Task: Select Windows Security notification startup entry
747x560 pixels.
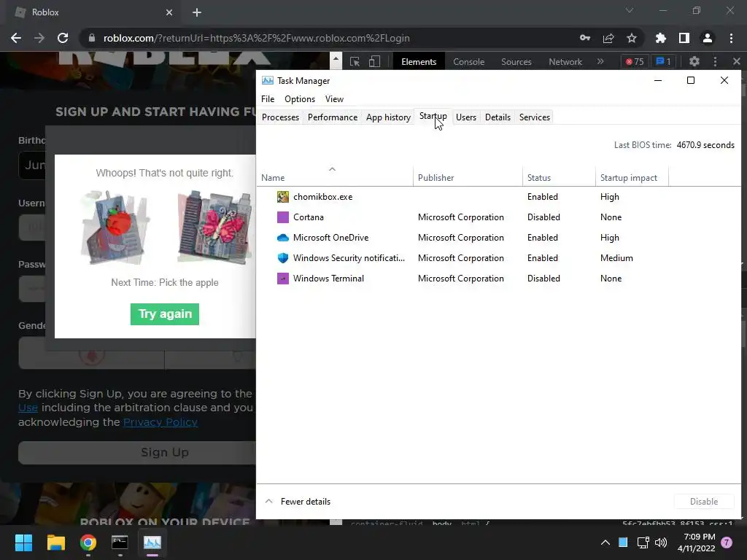Action: coord(498,258)
